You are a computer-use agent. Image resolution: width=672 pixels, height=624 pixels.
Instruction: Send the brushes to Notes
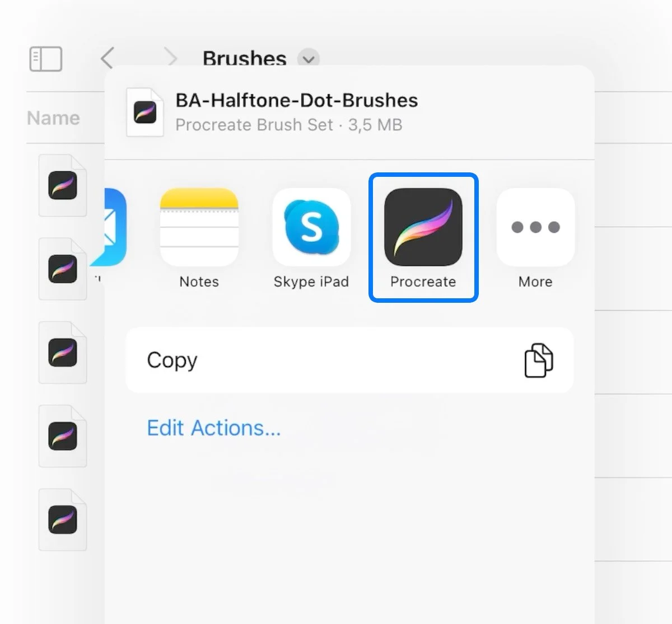[199, 228]
